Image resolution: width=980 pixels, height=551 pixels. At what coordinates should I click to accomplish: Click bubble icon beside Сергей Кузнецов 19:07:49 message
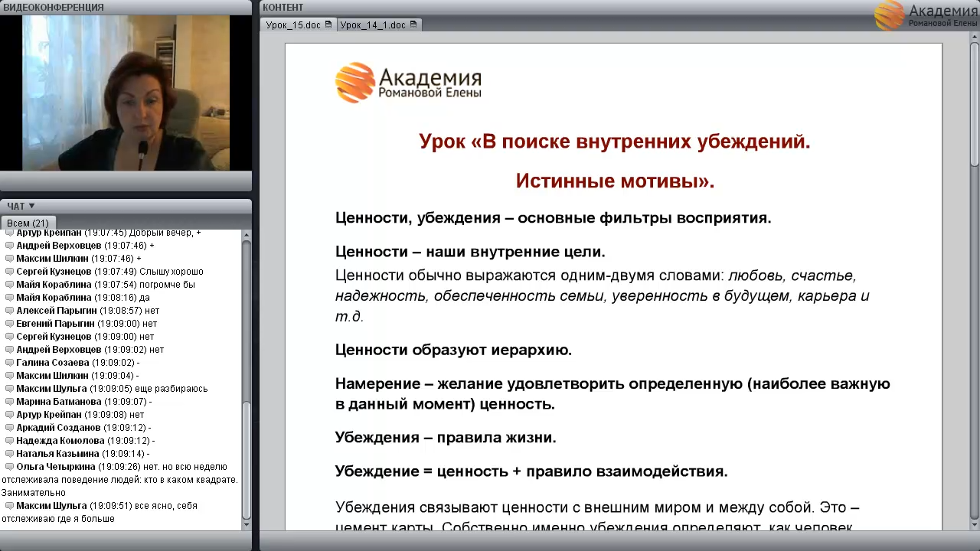10,272
